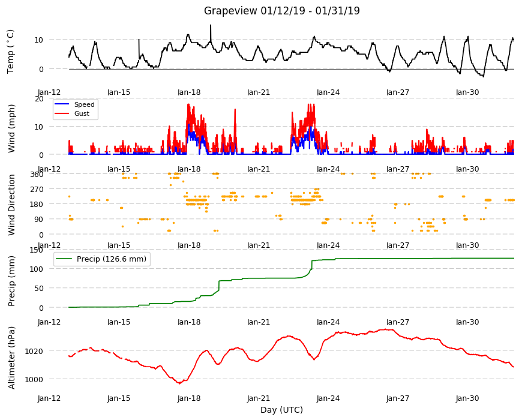Click the 1020 tick on altimeter axis
Image resolution: width=522 pixels, height=420 pixels.
tap(34, 351)
